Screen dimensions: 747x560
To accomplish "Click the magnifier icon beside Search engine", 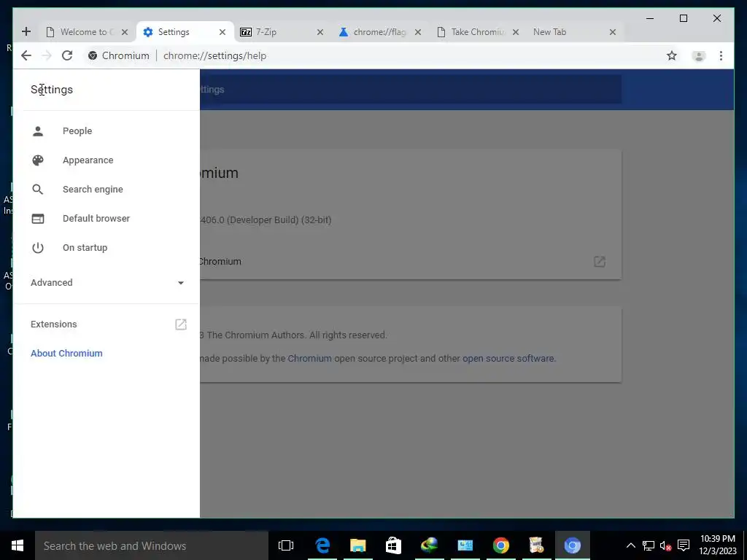I will (x=38, y=190).
